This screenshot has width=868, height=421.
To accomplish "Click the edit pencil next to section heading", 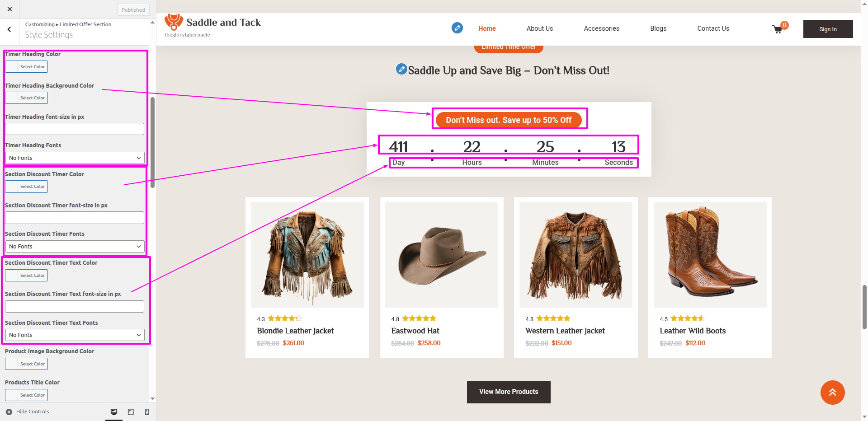I will 401,69.
